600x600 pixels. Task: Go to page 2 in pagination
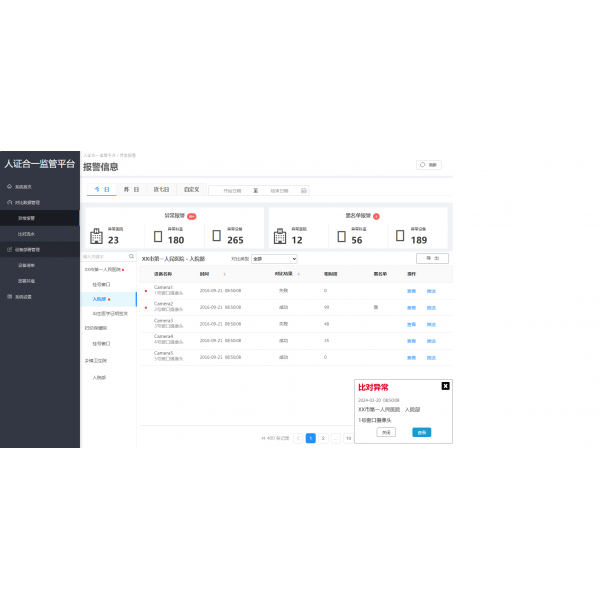[323, 438]
